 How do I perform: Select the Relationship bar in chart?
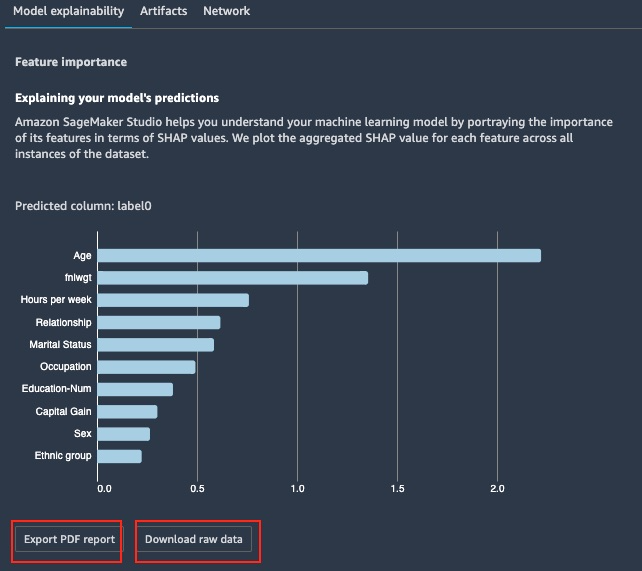[x=159, y=322]
